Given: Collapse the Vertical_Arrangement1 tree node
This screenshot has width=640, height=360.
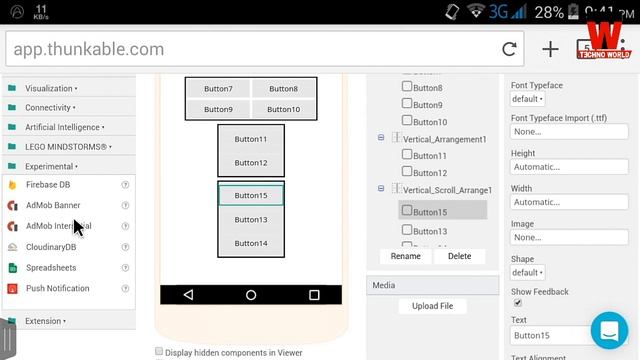Looking at the screenshot, I should tap(381, 138).
